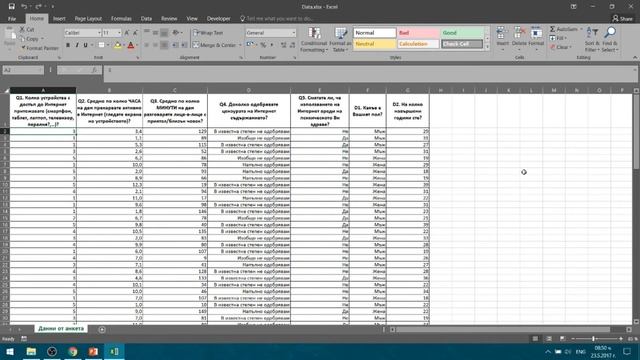Open the General number format dropdown
Image resolution: width=640 pixels, height=360 pixels.
click(x=293, y=33)
